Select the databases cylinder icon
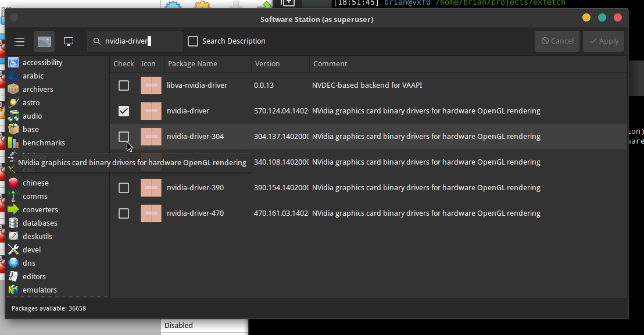The image size is (644, 335). tap(13, 223)
